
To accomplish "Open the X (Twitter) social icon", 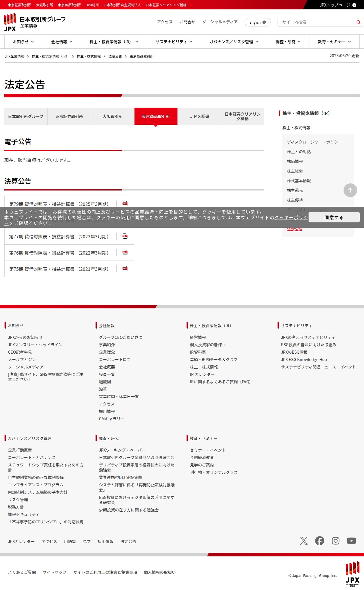I will pyautogui.click(x=304, y=541).
